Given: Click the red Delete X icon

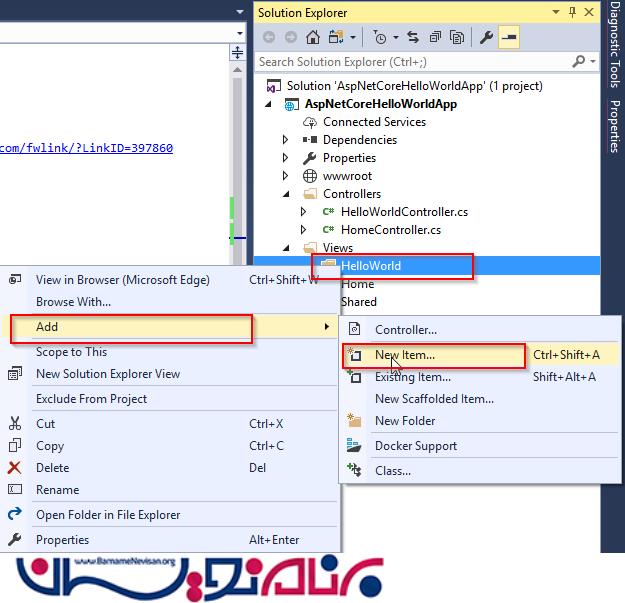Looking at the screenshot, I should [x=15, y=467].
